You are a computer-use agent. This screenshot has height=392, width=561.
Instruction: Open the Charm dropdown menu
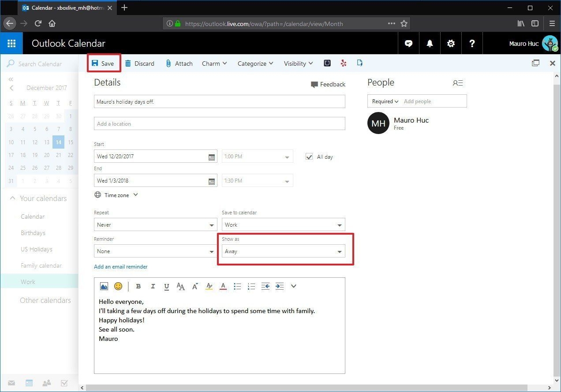(214, 63)
